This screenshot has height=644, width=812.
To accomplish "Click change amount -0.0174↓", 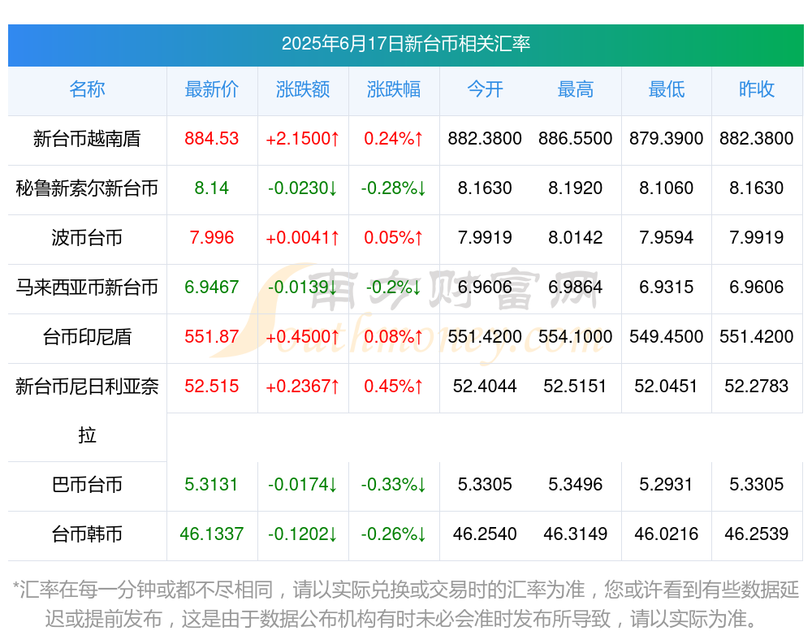I will (x=303, y=485).
